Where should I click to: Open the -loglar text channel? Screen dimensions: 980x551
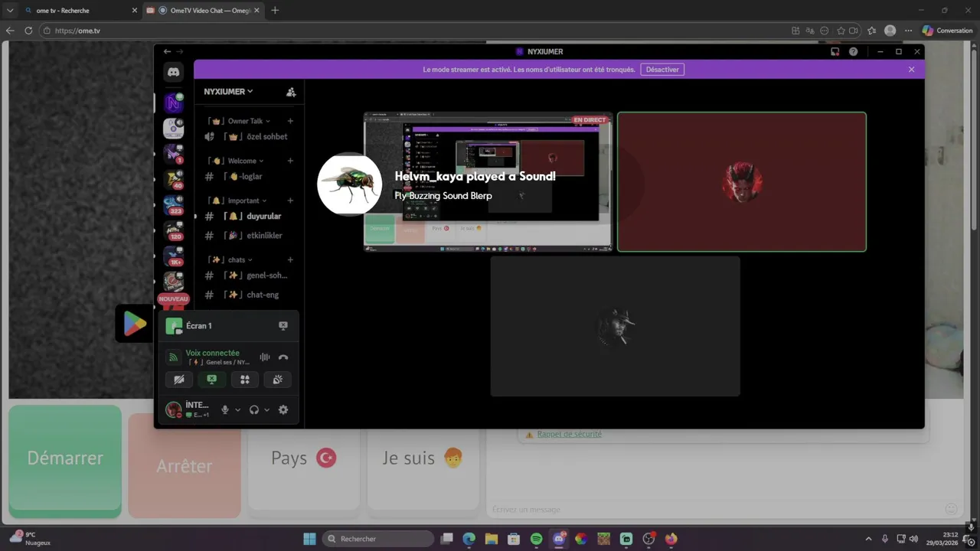[x=250, y=176]
